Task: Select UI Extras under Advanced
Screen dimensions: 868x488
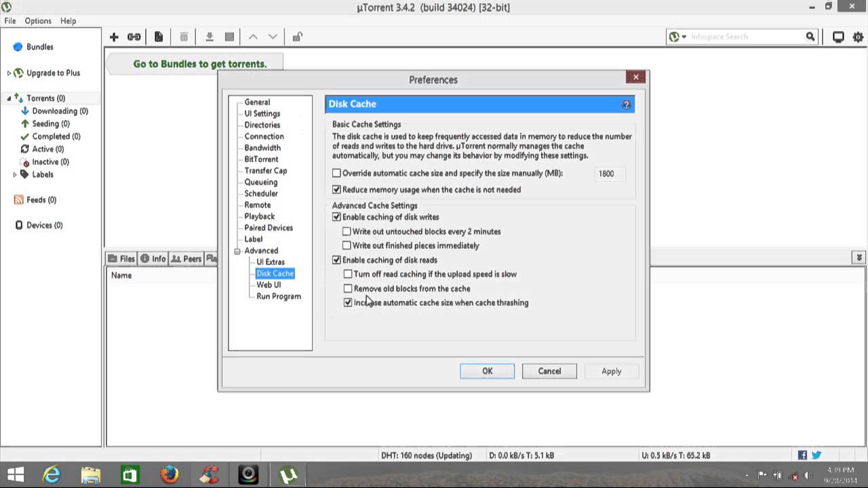Action: (271, 262)
